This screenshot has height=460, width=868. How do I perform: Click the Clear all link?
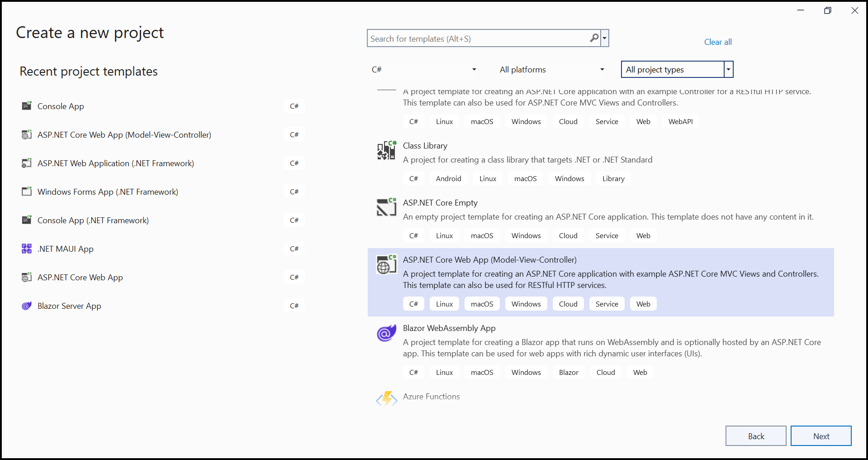point(718,42)
